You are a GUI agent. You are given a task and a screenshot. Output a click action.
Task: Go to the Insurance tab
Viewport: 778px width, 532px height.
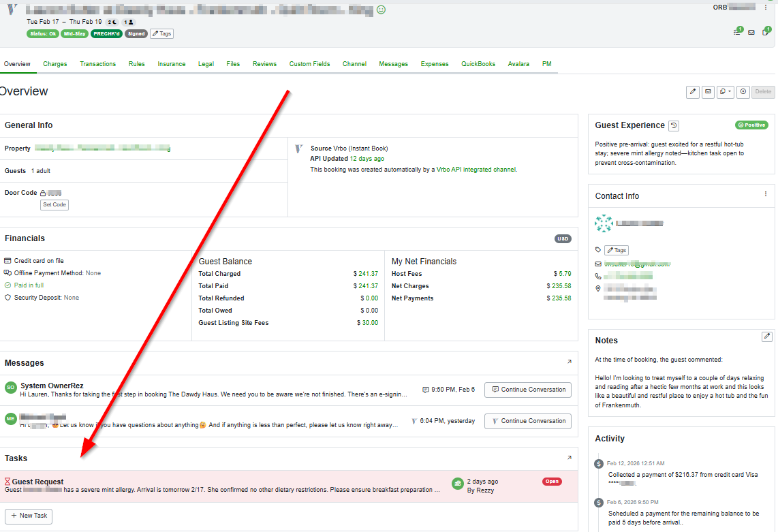tap(171, 64)
